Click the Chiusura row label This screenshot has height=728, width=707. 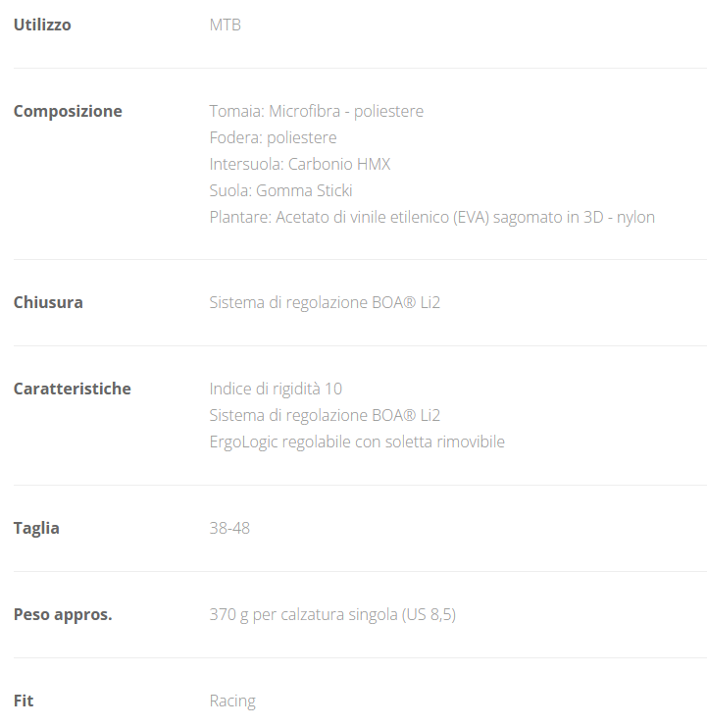coord(48,302)
